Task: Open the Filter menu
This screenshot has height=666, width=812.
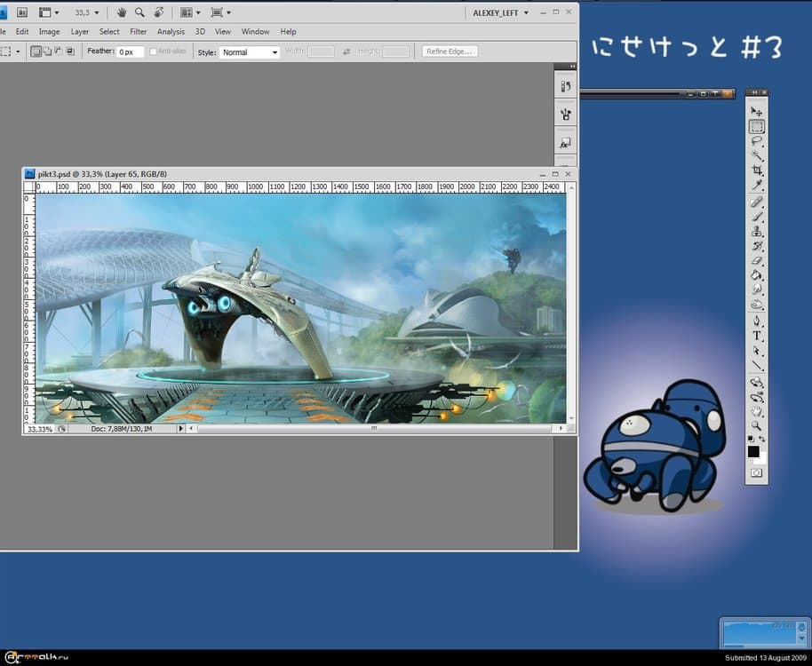Action: (x=138, y=32)
